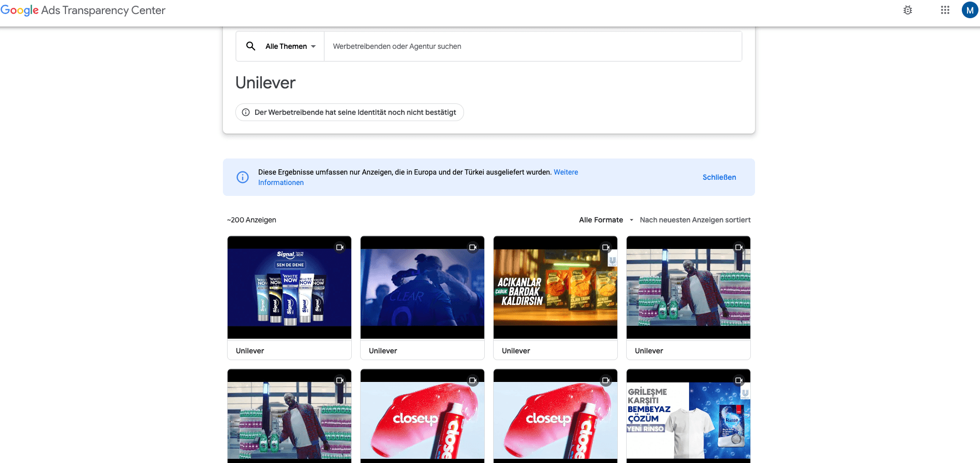Screen dimensions: 980x463
Task: Click the info icon in the blue banner
Action: click(243, 177)
